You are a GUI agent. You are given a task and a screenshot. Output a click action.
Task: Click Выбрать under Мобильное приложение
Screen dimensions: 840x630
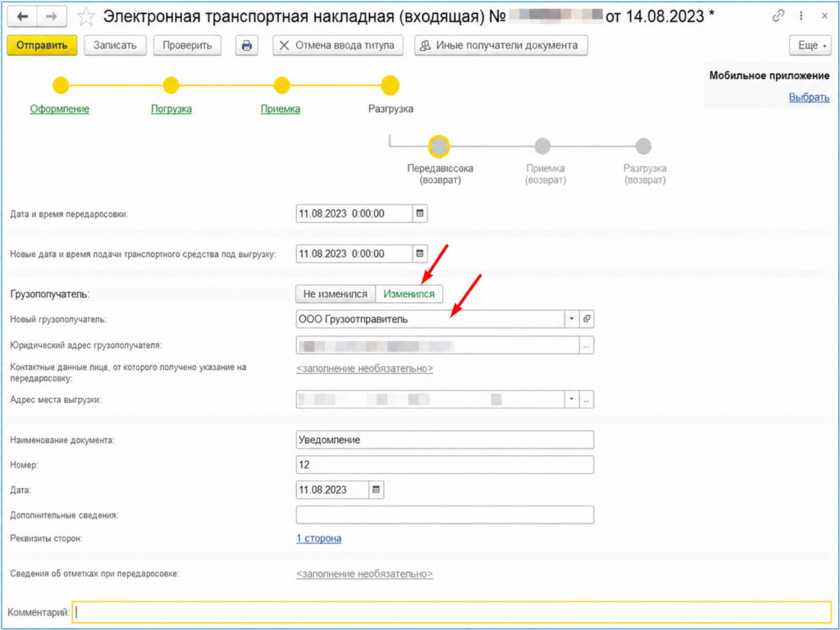click(809, 98)
